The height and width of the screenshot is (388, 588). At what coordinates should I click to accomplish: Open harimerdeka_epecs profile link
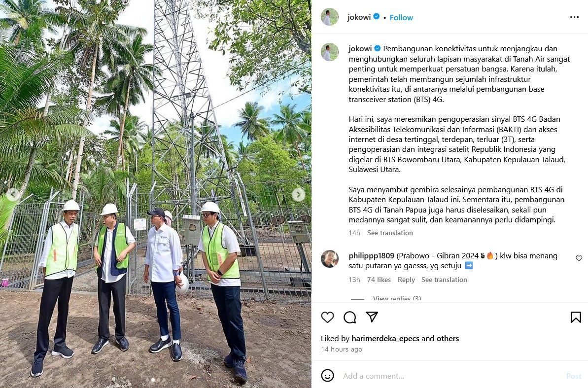click(x=385, y=339)
